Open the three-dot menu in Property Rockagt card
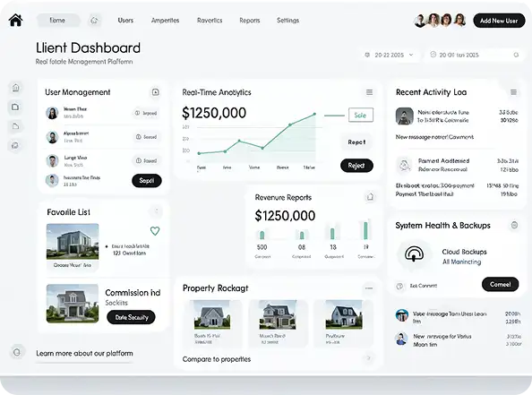 click(x=369, y=288)
